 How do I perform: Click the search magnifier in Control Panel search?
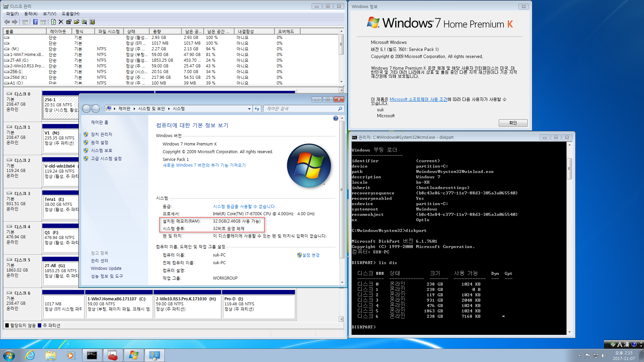pos(340,109)
